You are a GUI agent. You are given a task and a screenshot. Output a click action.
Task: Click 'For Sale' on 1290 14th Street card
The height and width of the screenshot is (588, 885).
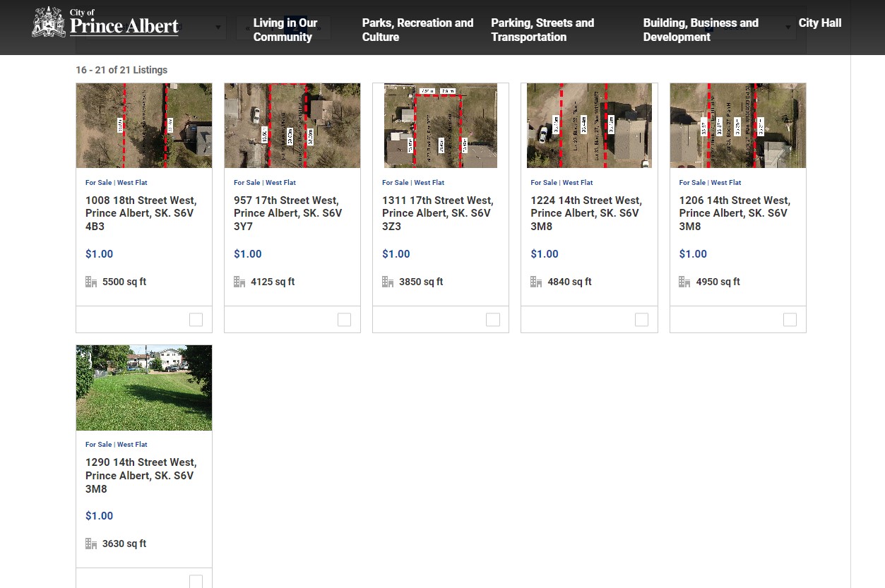98,445
